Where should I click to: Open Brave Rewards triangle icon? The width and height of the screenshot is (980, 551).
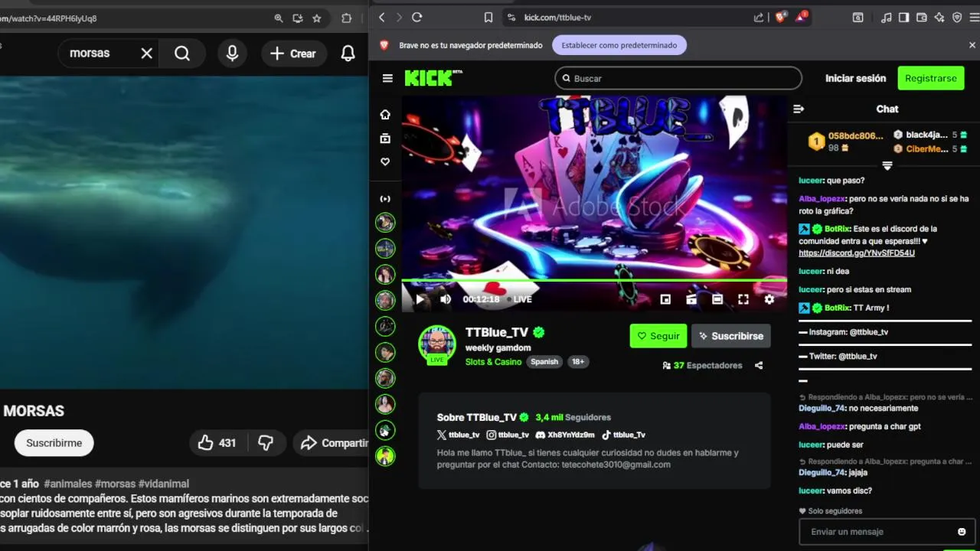[802, 17]
